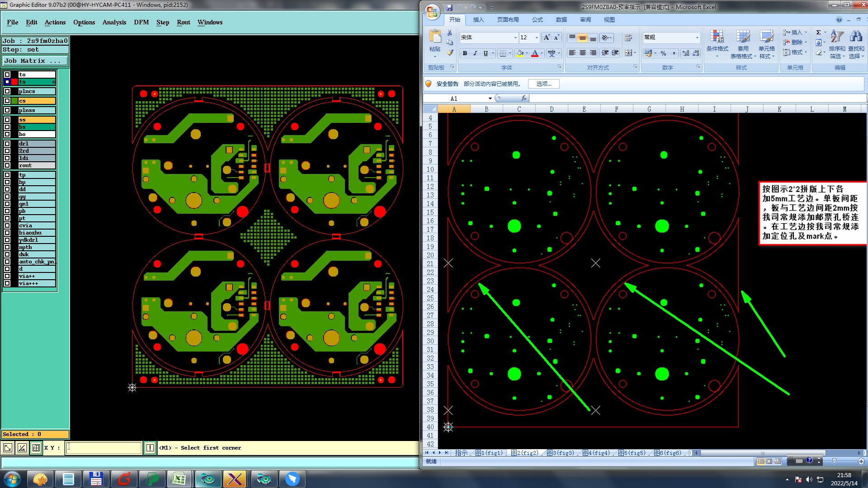Click the AutoSum sigma icon
The height and width of the screenshot is (488, 868).
pyautogui.click(x=818, y=33)
